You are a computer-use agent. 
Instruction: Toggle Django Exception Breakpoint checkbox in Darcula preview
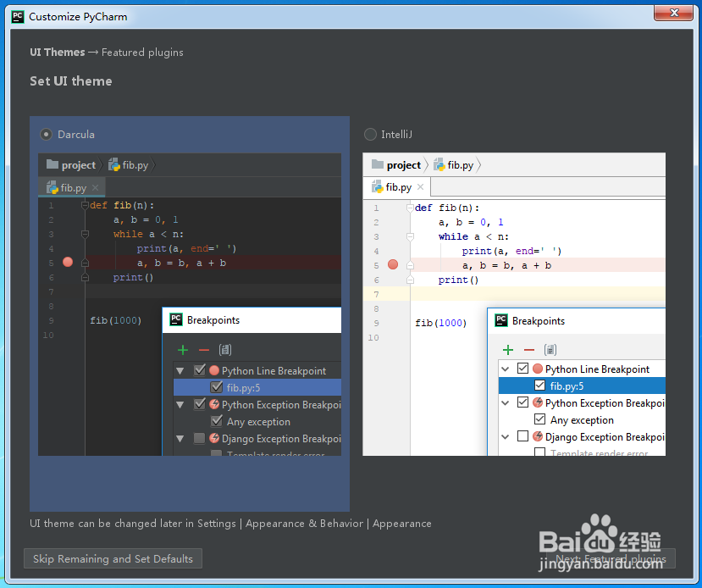pos(200,438)
